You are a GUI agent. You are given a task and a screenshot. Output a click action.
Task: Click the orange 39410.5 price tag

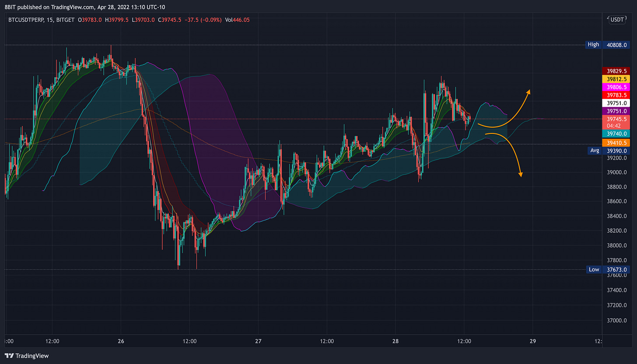pos(616,143)
